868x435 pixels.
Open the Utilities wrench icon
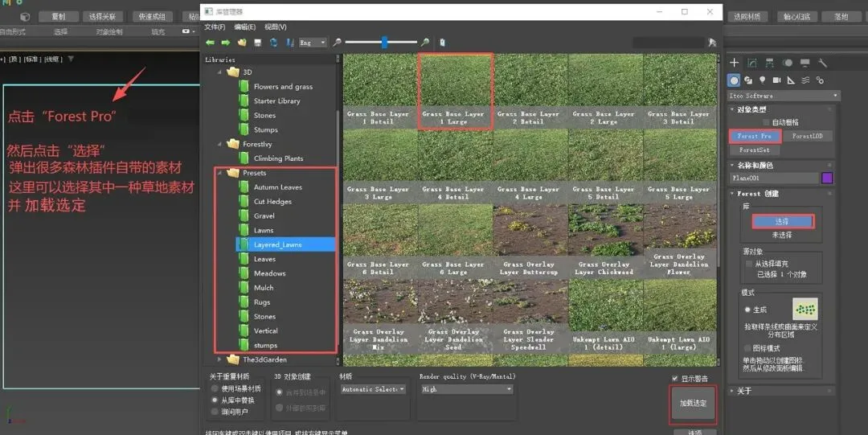pos(823,63)
